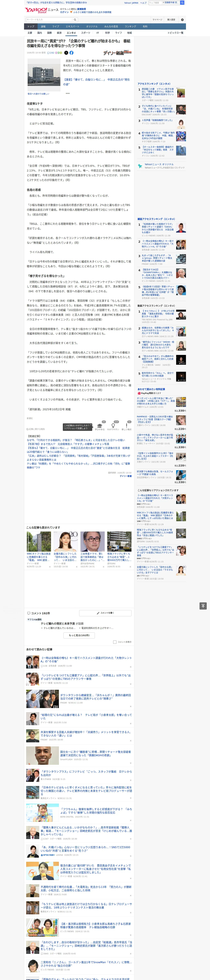Select the 経済 category

click(x=59, y=33)
